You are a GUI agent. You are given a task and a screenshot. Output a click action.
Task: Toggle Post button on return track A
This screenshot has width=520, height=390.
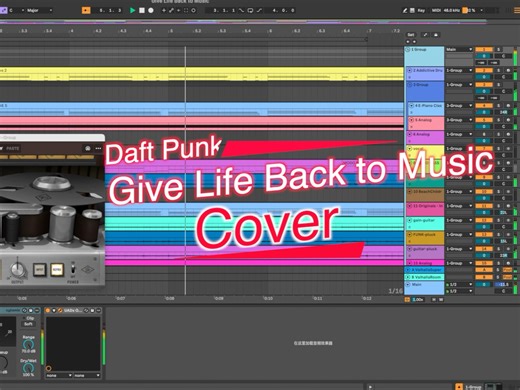coord(507,270)
